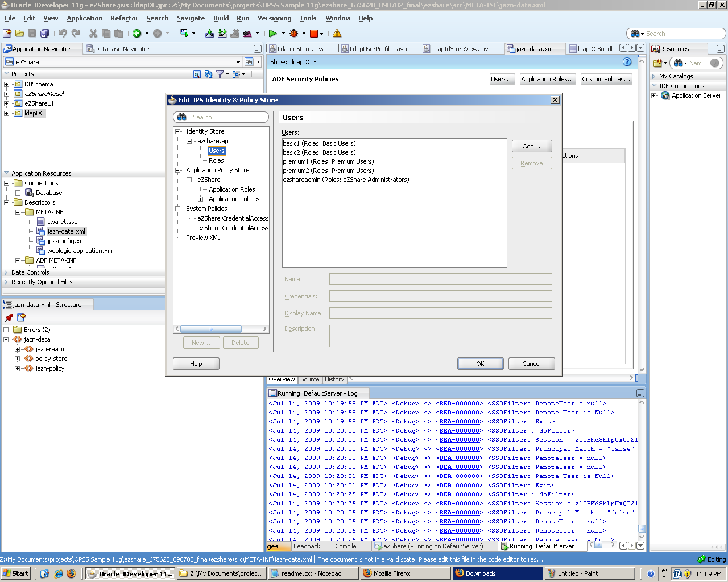
Task: Open the Refactor menu
Action: tap(124, 18)
